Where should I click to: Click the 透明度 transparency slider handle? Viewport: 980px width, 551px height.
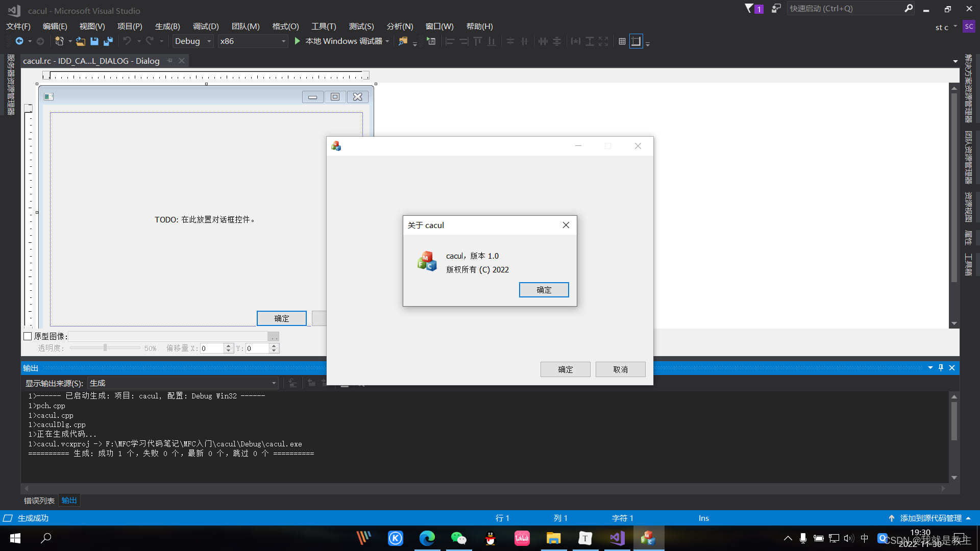(105, 348)
